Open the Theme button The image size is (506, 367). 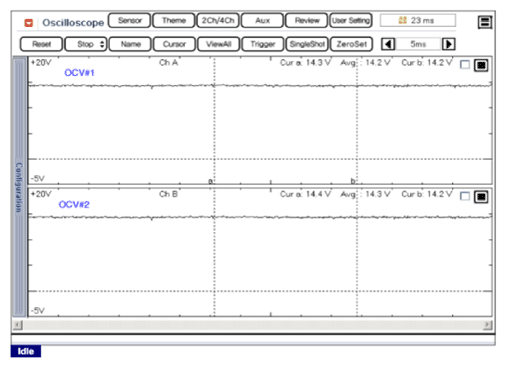tap(174, 21)
